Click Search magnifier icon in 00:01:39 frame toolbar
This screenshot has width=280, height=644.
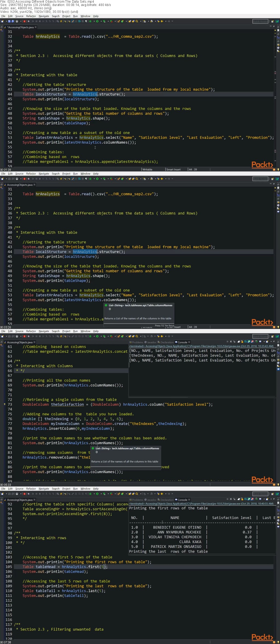[137, 21]
